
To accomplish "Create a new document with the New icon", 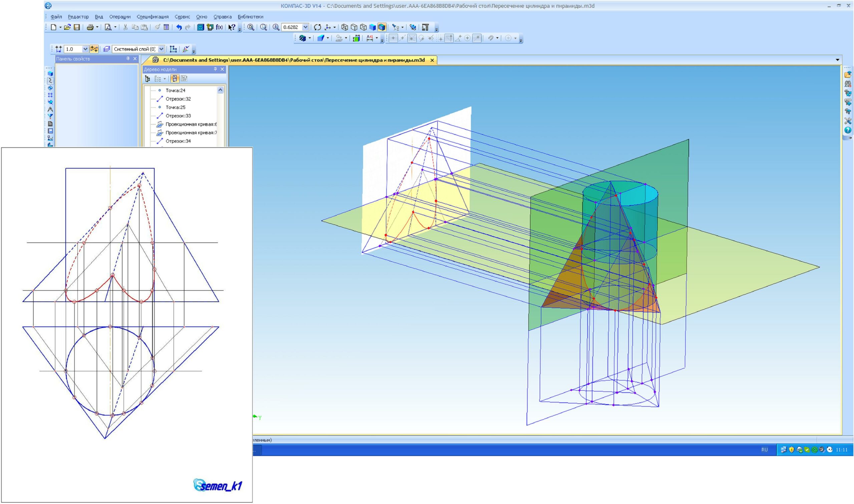I will click(53, 27).
